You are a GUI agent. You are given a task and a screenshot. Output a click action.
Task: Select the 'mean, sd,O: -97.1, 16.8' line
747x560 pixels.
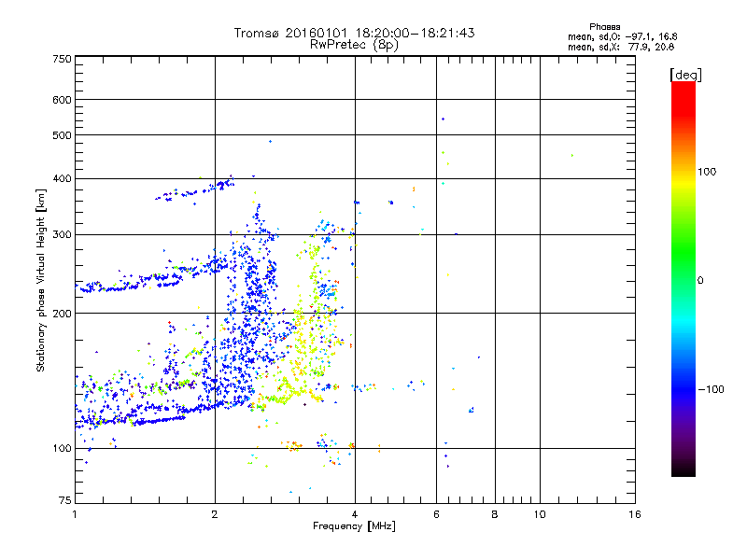point(622,36)
